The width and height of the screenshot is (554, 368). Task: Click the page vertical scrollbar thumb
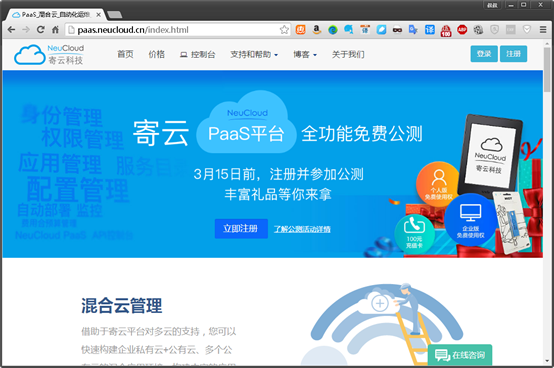[x=547, y=70]
